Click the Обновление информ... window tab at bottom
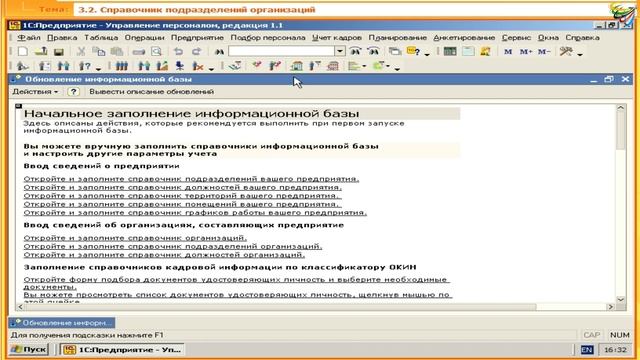Viewport: 640px width, 360px height. 62,323
